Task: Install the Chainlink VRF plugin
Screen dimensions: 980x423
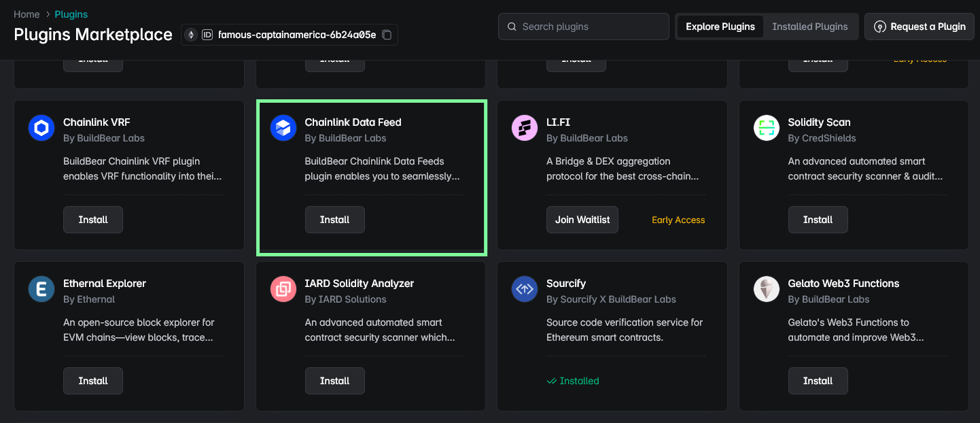Action: (x=93, y=220)
